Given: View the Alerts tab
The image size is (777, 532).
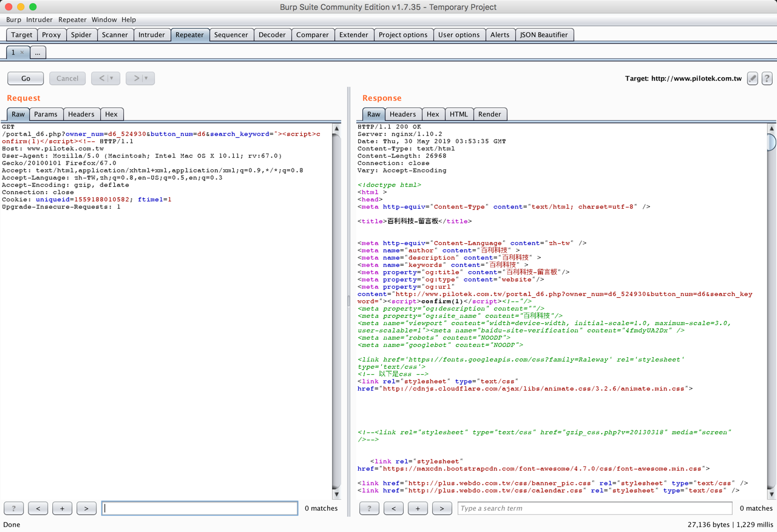Looking at the screenshot, I should point(500,35).
